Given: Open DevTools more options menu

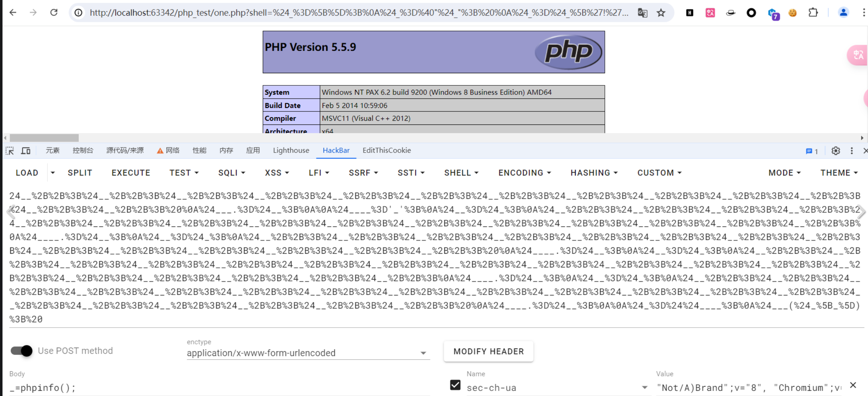Looking at the screenshot, I should (851, 151).
